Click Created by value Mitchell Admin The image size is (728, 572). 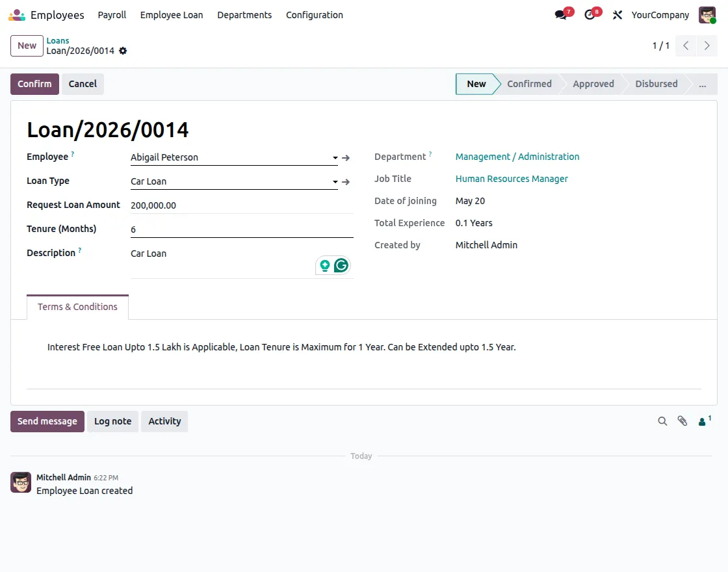click(x=486, y=245)
